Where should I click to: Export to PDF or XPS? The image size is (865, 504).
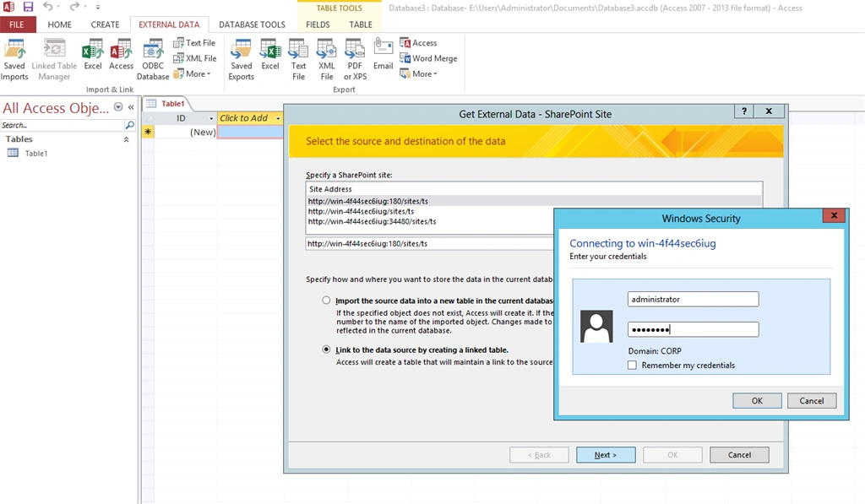[355, 60]
